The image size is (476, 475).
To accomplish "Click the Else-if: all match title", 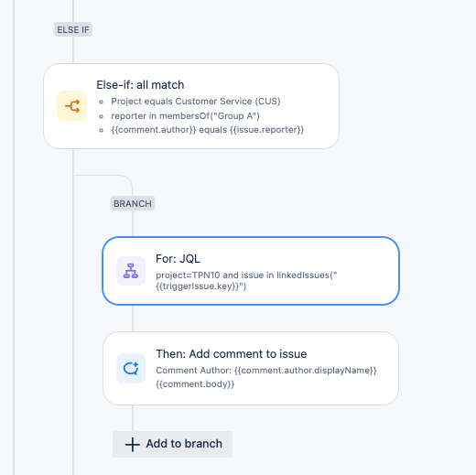I will point(140,85).
